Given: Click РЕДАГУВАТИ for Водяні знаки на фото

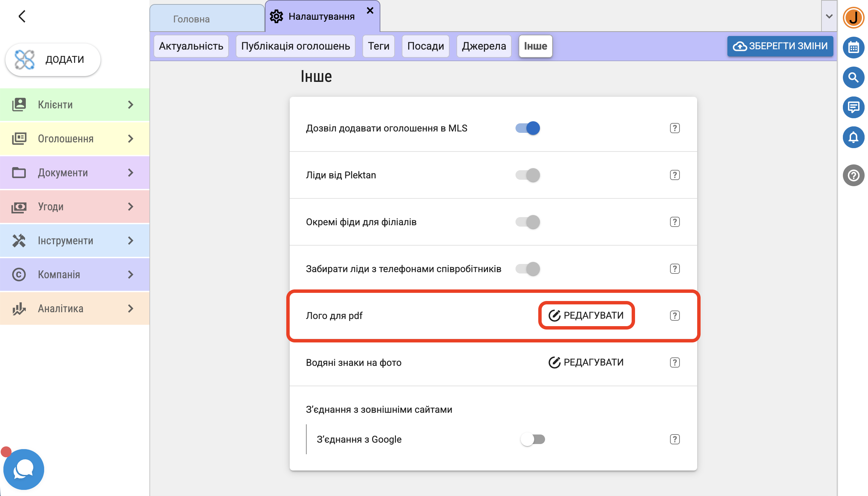Looking at the screenshot, I should (x=586, y=362).
